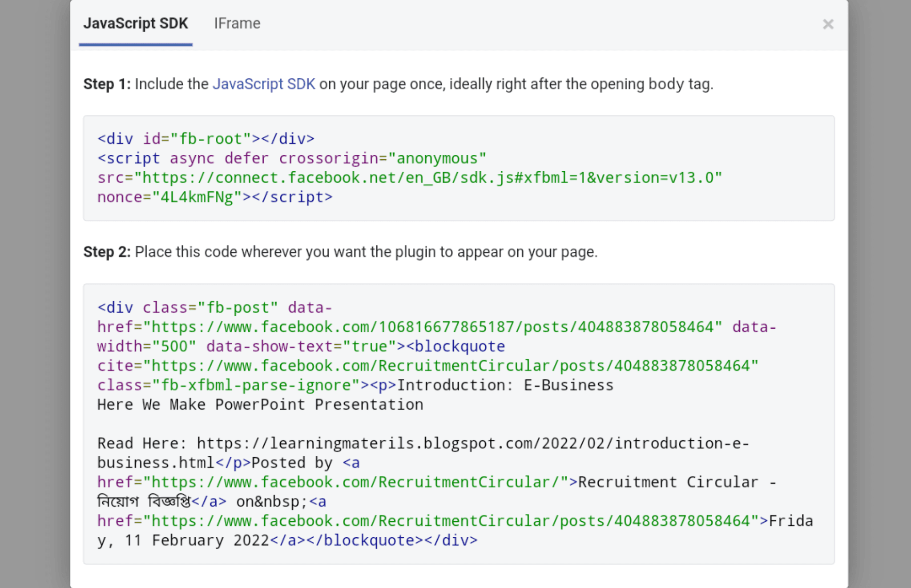Select the JavaScript SDK tab
The image size is (911, 588).
[136, 23]
